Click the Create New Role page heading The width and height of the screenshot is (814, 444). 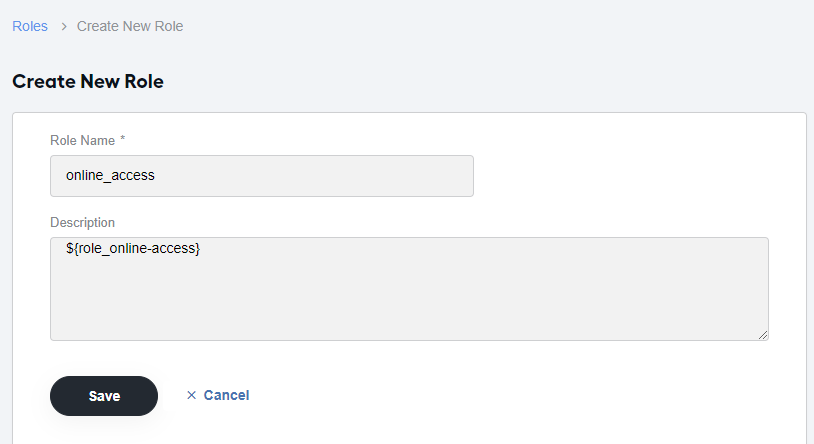[88, 82]
